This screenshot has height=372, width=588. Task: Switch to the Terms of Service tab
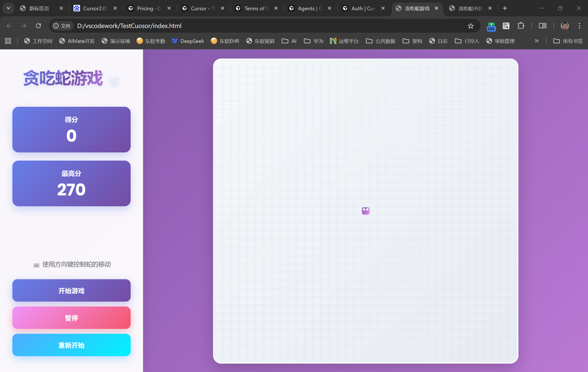(256, 8)
